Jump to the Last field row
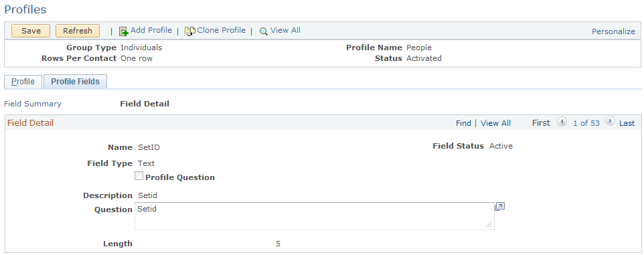This screenshot has width=644, height=255. (627, 123)
